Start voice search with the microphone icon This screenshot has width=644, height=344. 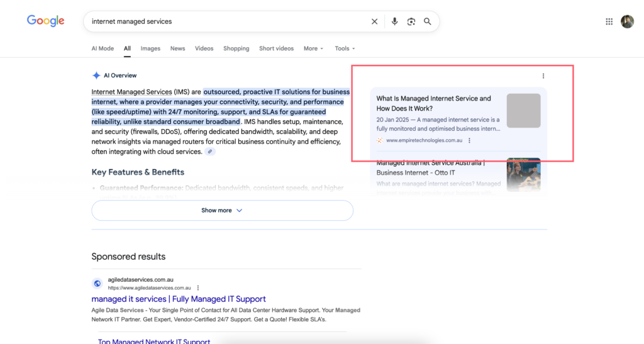pos(394,21)
